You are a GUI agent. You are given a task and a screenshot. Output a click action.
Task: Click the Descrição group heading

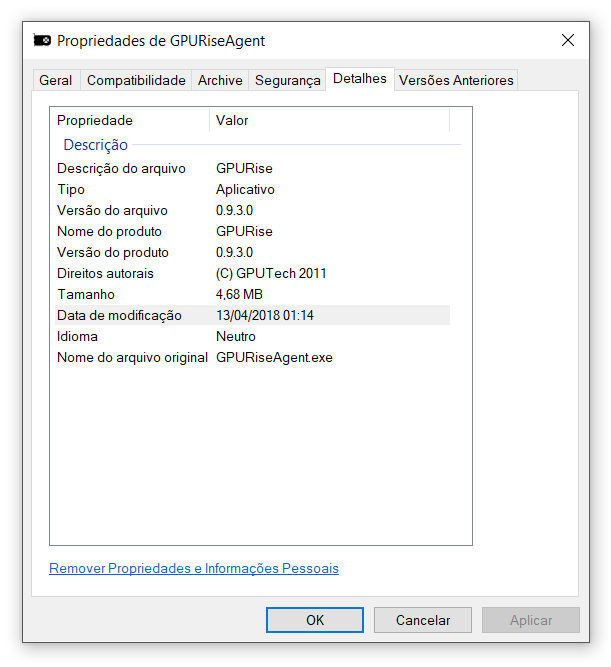96,145
